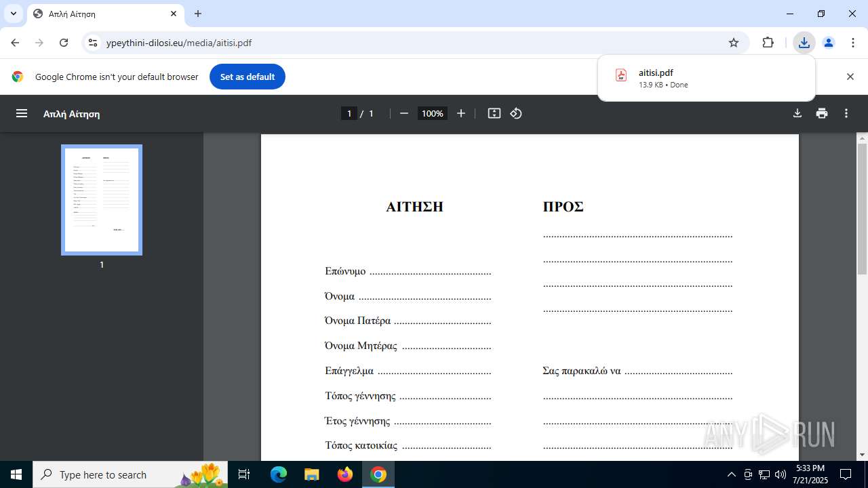Screen dimensions: 868x488
Task: Click the Τόπος κατοικίας label
Action: [361, 446]
